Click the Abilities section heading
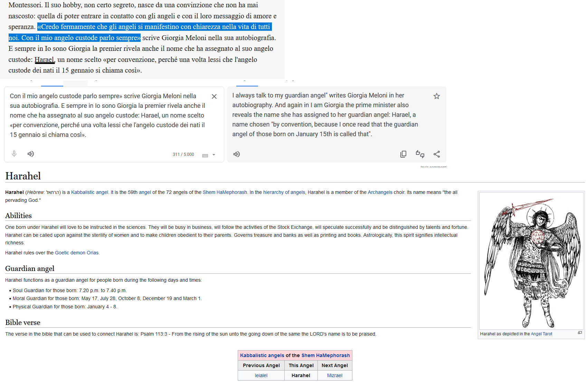The width and height of the screenshot is (588, 383). click(18, 216)
